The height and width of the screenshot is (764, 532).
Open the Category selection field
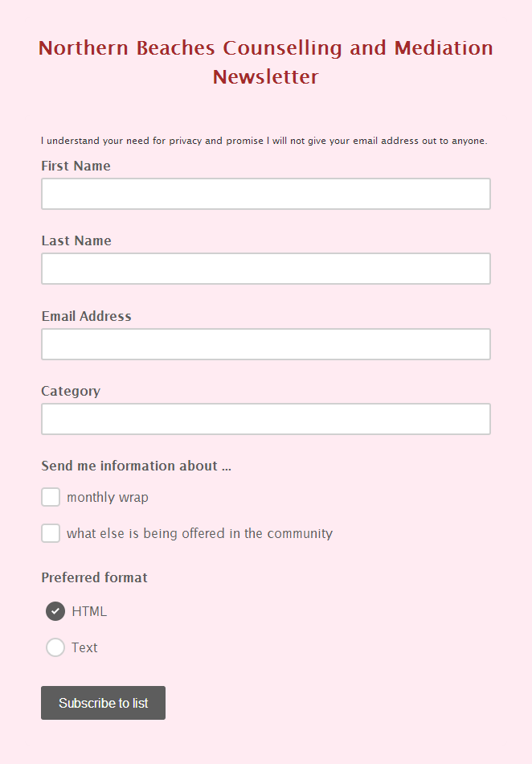coord(265,419)
